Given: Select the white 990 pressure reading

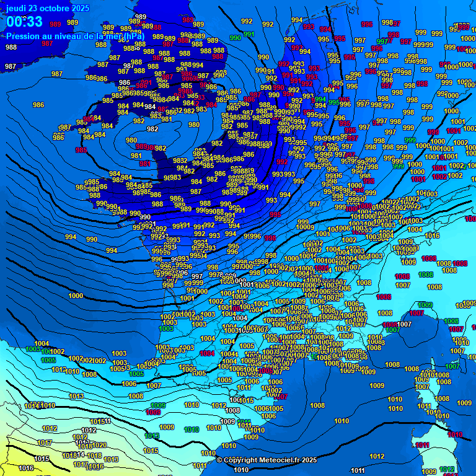Looking at the screenshot, I should point(145,217).
